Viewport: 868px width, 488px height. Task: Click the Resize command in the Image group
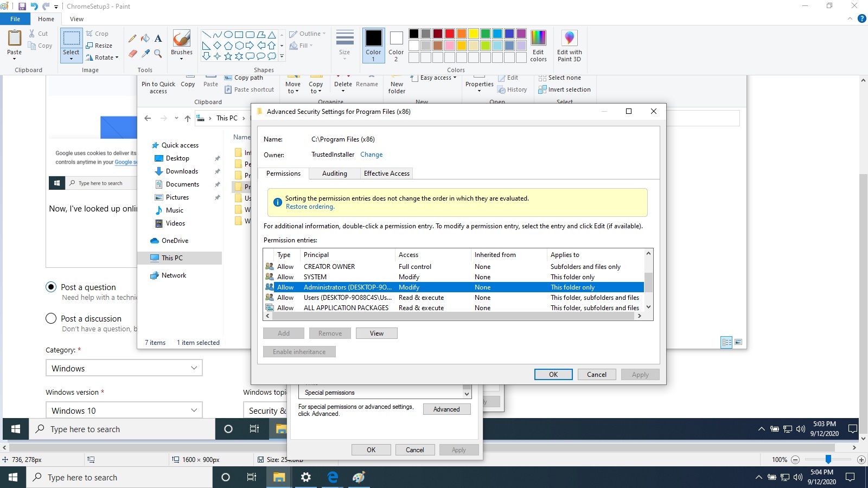(99, 46)
